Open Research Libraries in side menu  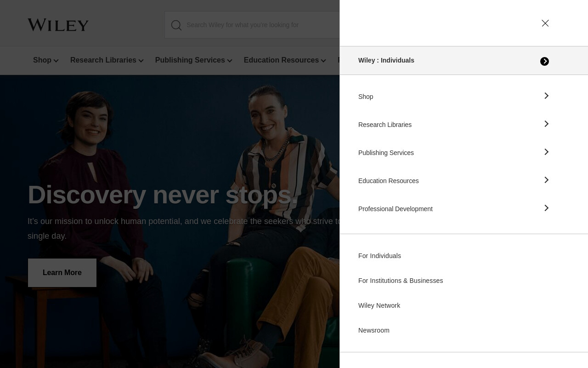coord(385,125)
